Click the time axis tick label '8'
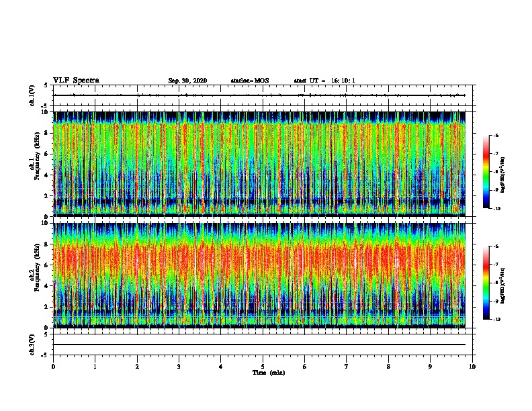532x411 pixels. click(x=388, y=367)
